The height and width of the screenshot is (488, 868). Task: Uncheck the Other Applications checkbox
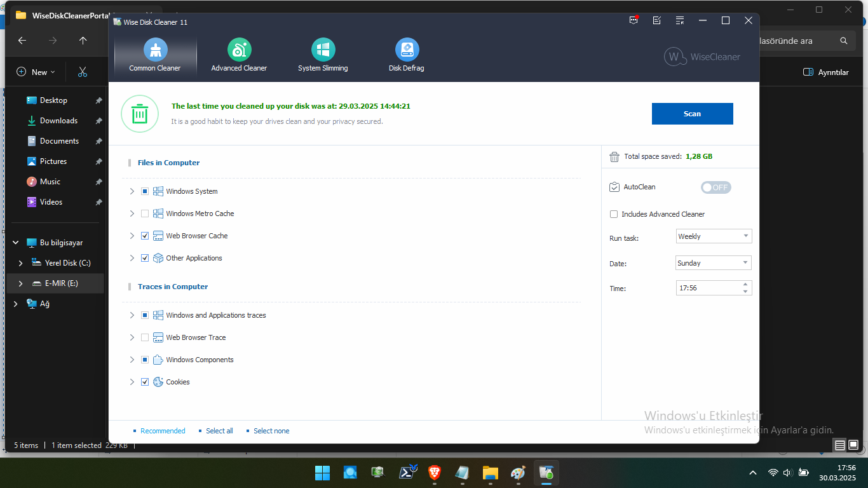point(145,258)
